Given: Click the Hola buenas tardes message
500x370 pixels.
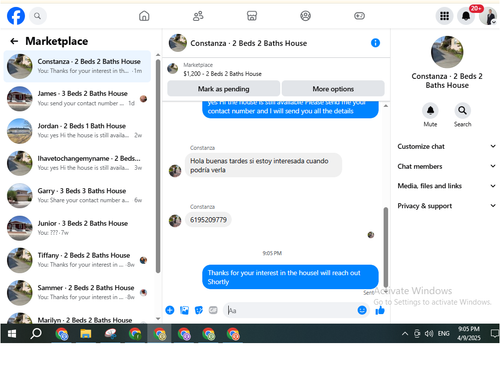Looking at the screenshot, I should pos(263,165).
